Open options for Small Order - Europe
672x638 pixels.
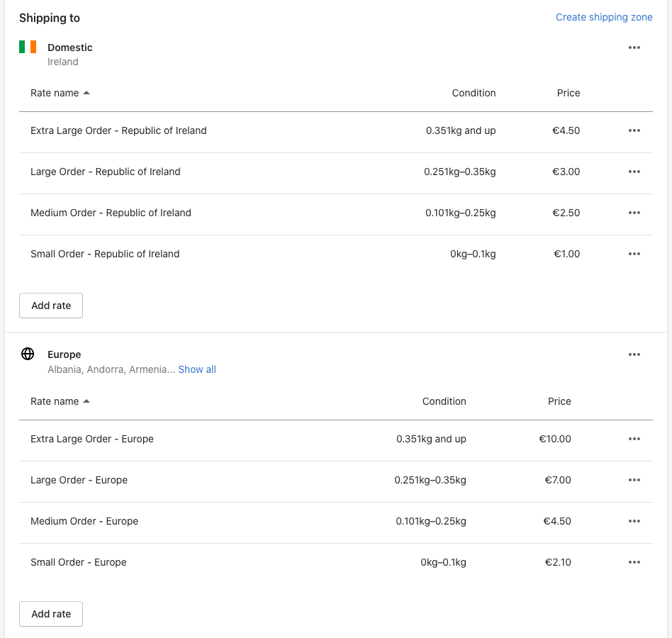coord(634,562)
